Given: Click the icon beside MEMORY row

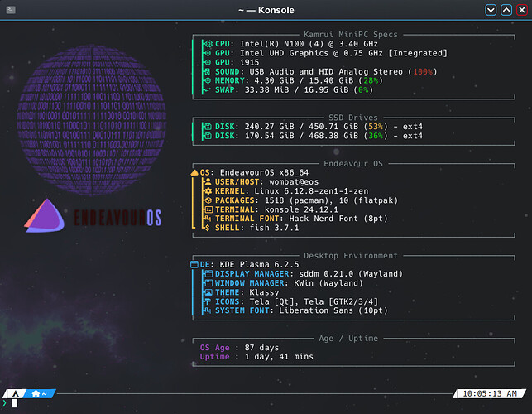Looking at the screenshot, I should pos(208,80).
